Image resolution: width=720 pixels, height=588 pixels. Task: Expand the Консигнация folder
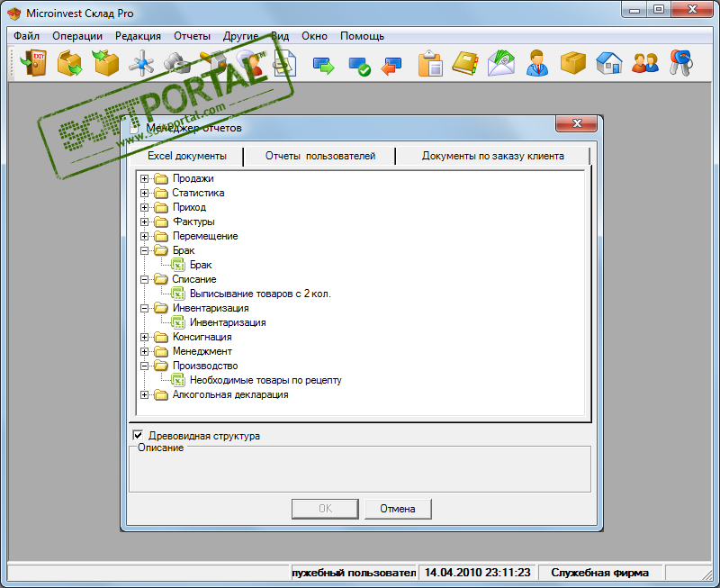[x=144, y=337]
